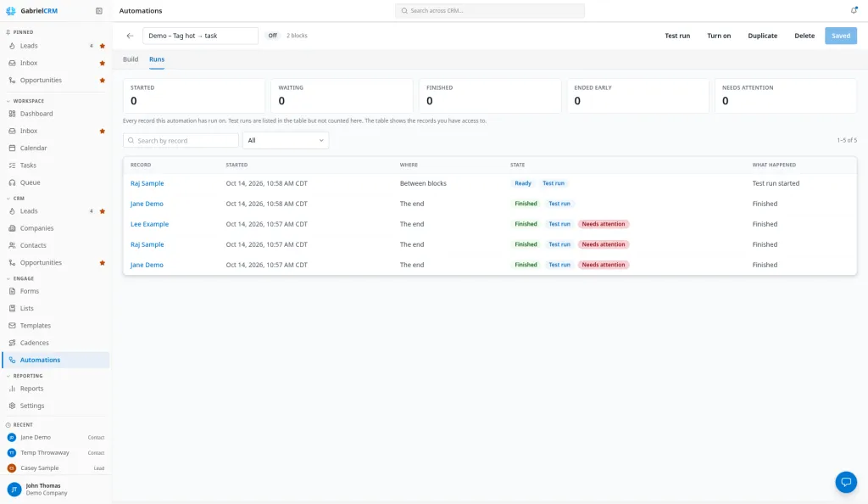Unpin Leads via star in Pinned

[103, 46]
